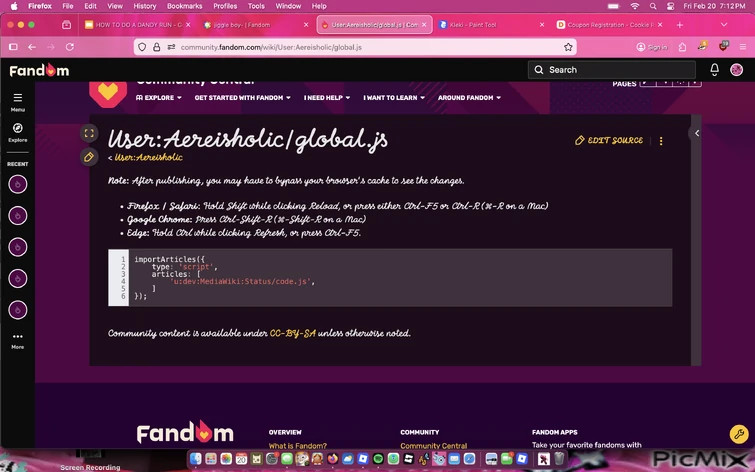The height and width of the screenshot is (472, 755).
Task: Open the User:Aereisholic parent page link
Action: [148, 157]
